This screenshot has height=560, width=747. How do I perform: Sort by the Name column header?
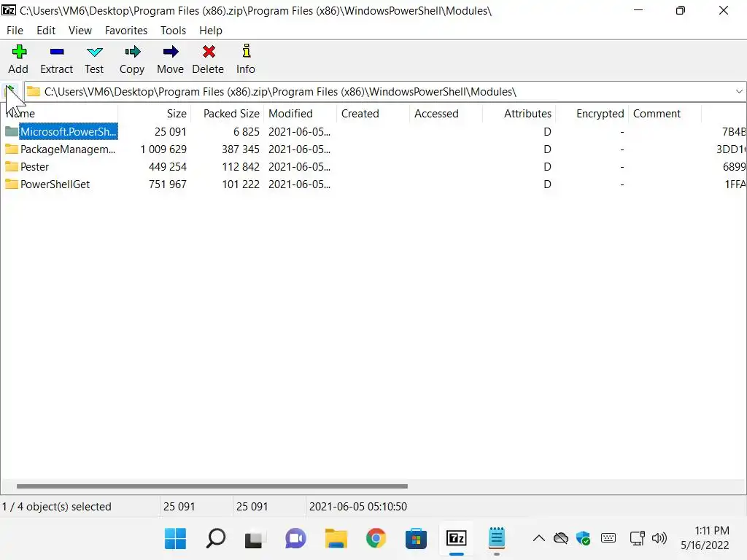pos(59,113)
